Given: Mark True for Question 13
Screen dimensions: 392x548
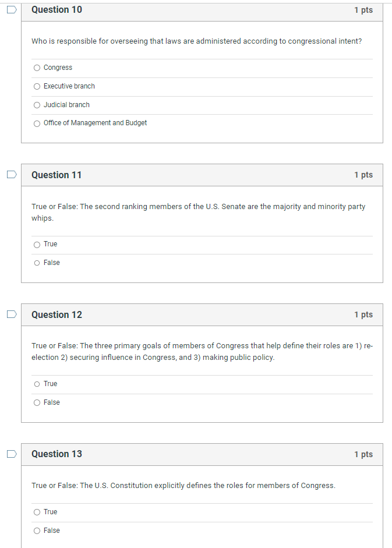Looking at the screenshot, I should click(37, 512).
